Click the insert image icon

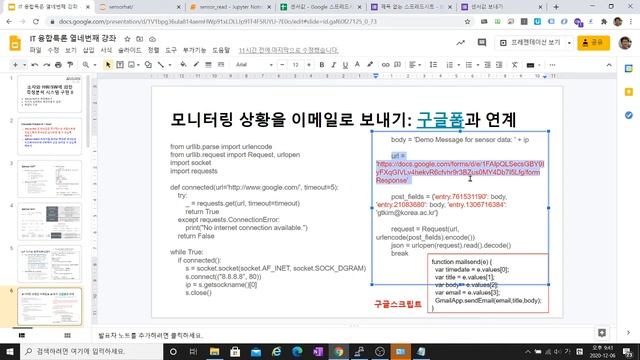tap(131, 65)
